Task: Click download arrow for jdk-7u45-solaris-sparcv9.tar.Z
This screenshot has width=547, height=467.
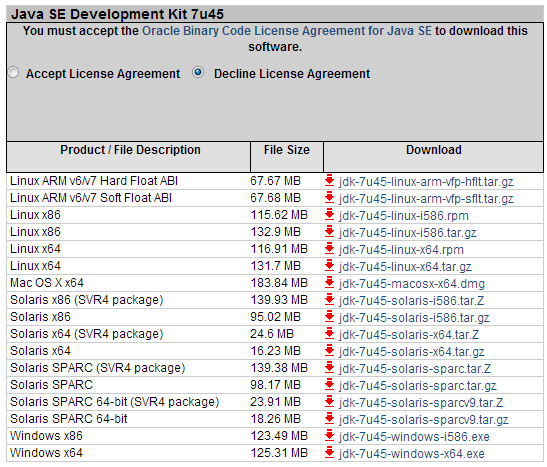Action: tap(329, 402)
